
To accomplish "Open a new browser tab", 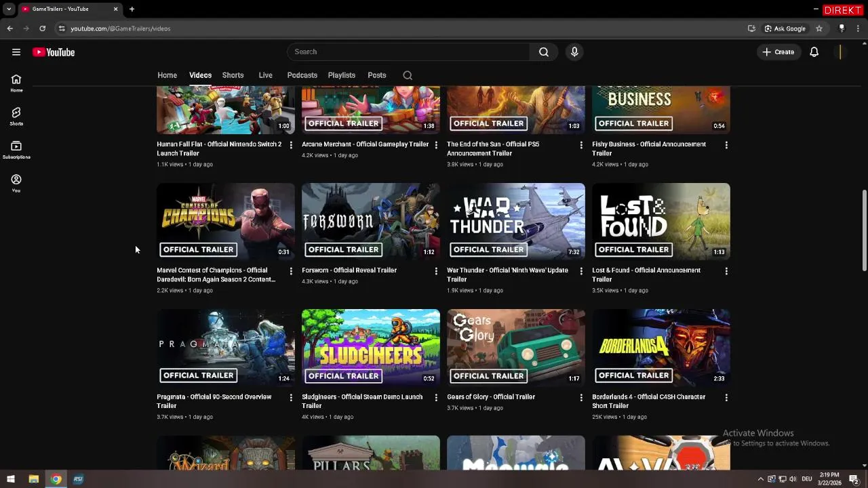I will (132, 9).
